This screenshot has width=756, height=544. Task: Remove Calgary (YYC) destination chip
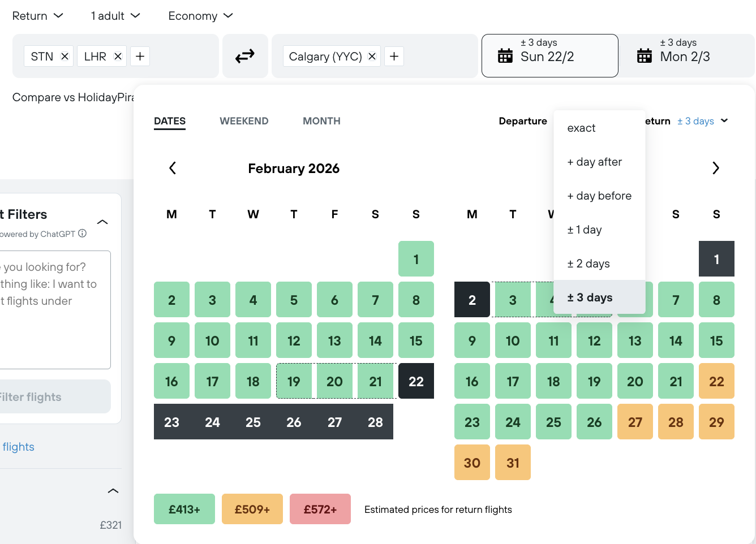click(372, 57)
